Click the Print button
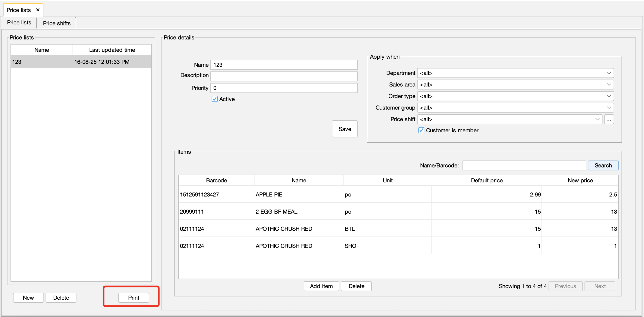Viewport: 644px width, 317px height. click(134, 298)
